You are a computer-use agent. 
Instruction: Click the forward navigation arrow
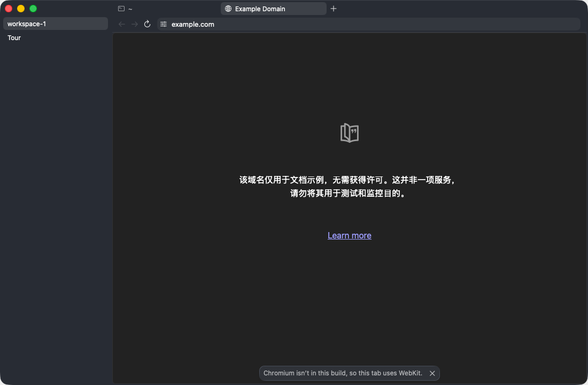pyautogui.click(x=135, y=24)
